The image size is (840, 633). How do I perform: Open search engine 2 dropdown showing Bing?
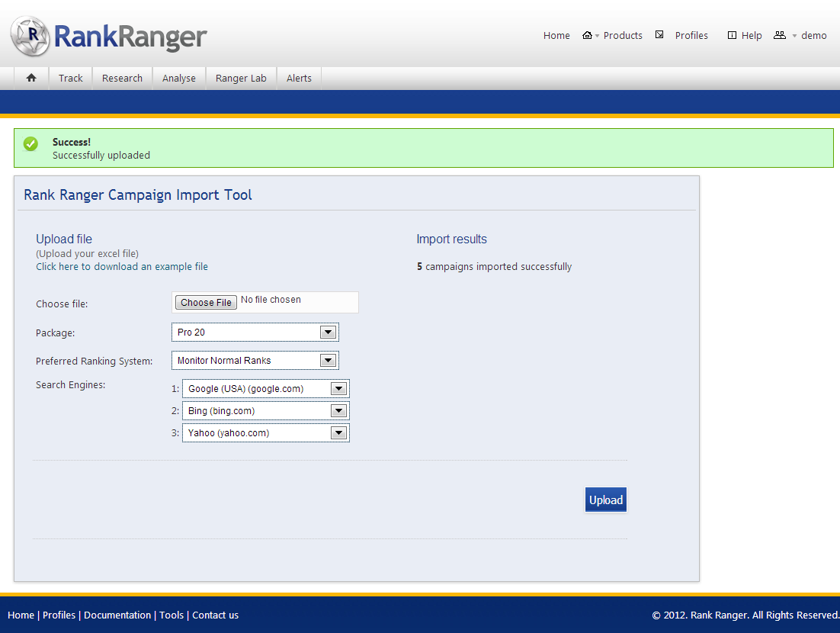(265, 411)
